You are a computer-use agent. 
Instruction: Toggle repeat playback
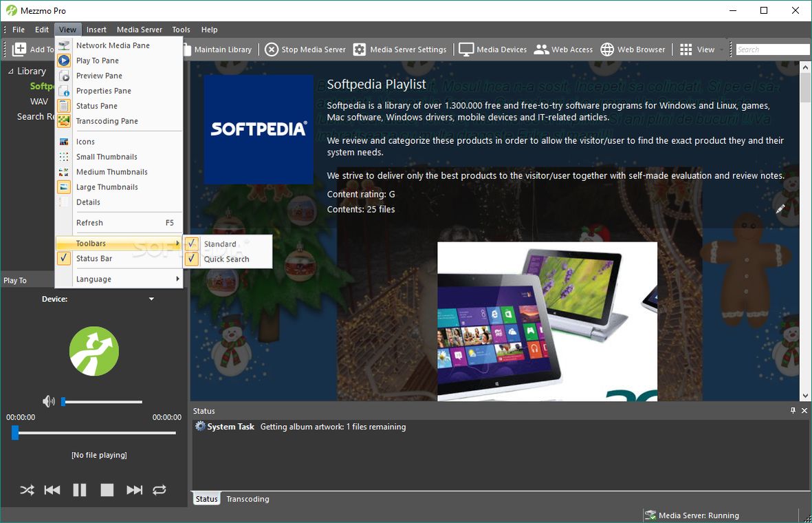160,490
